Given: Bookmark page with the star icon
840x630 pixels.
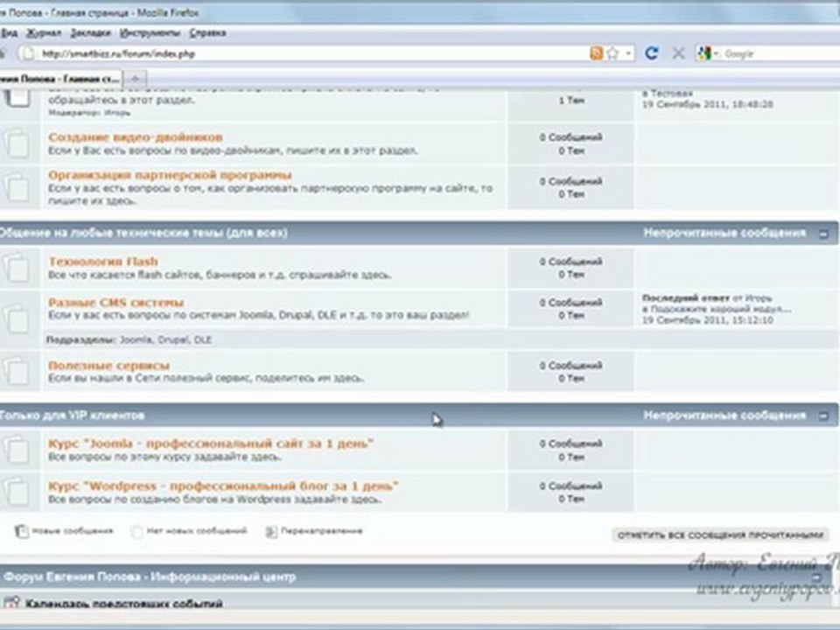Looking at the screenshot, I should pos(612,53).
